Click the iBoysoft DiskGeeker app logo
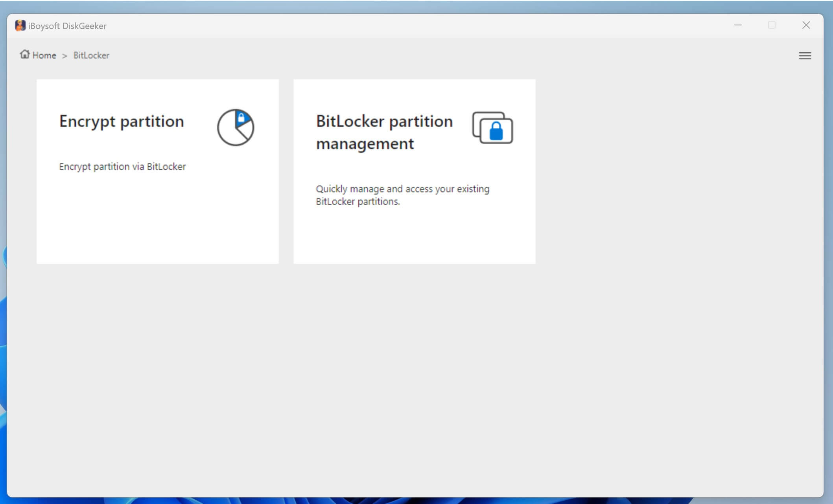833x504 pixels. click(x=20, y=26)
